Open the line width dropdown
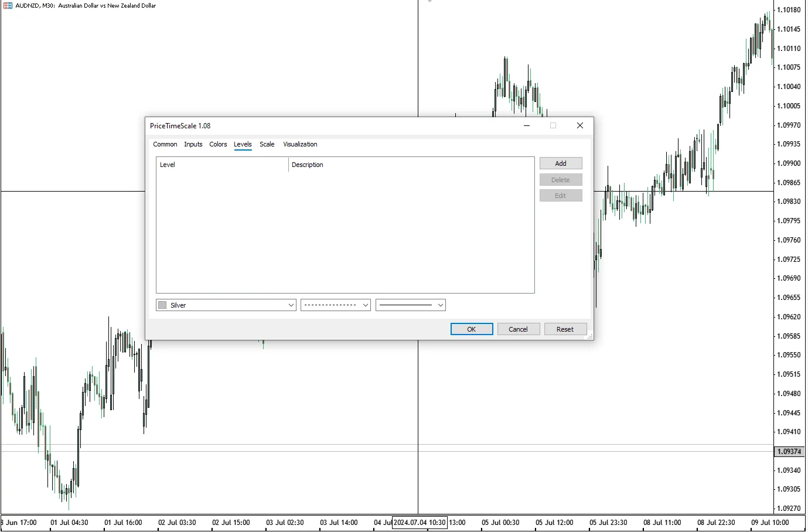Viewport: 808px width, 532px height. point(411,305)
